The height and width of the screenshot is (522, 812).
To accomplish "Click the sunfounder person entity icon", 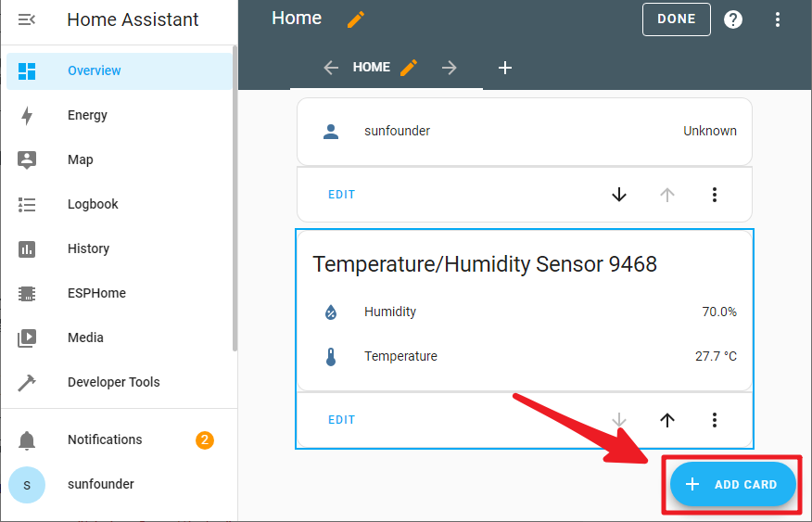I will click(x=331, y=132).
